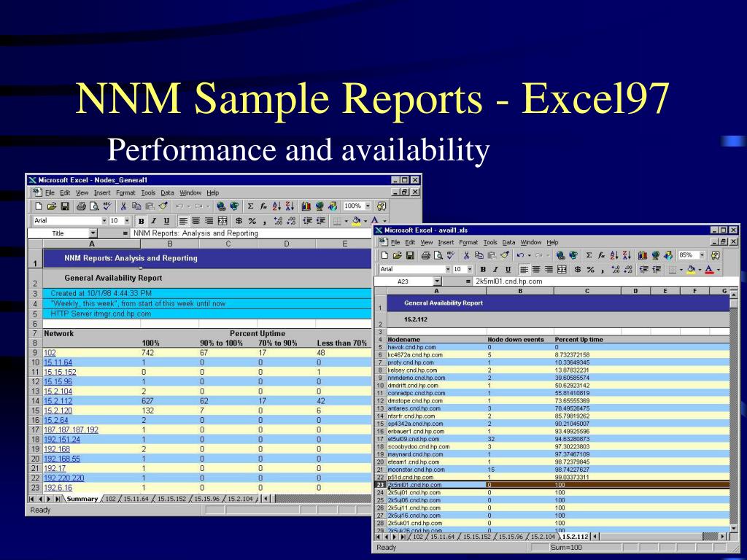Toggle Align Left in Nodes_General1 window
Screen dimensions: 747x560
pyautogui.click(x=183, y=221)
